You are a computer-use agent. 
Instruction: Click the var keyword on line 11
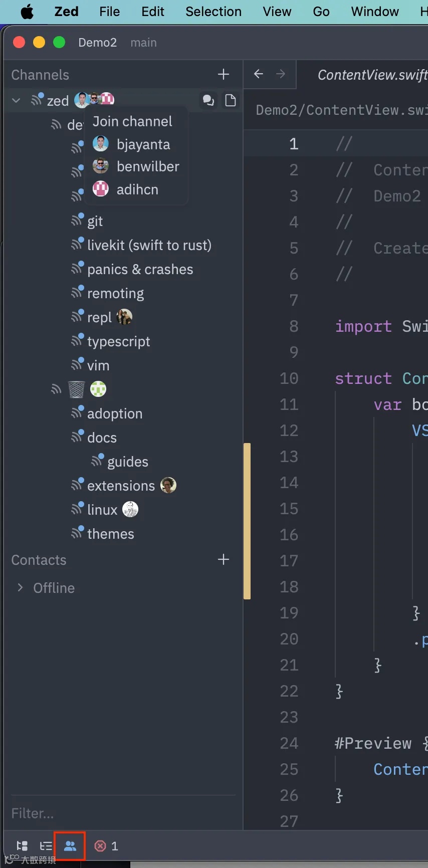387,404
